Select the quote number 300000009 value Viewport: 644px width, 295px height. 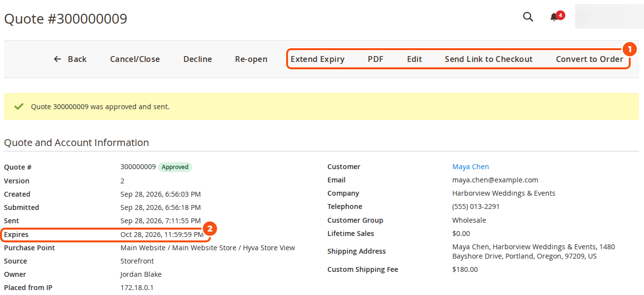pyautogui.click(x=138, y=167)
